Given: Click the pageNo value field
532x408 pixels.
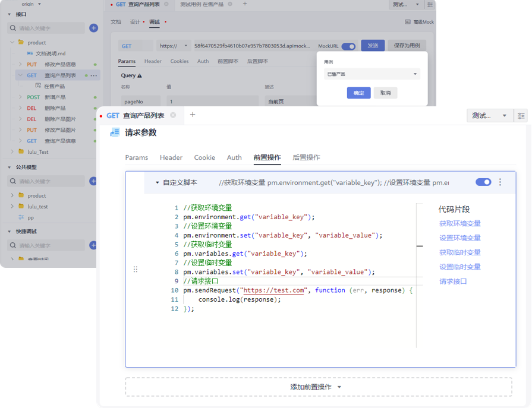Looking at the screenshot, I should [x=213, y=102].
